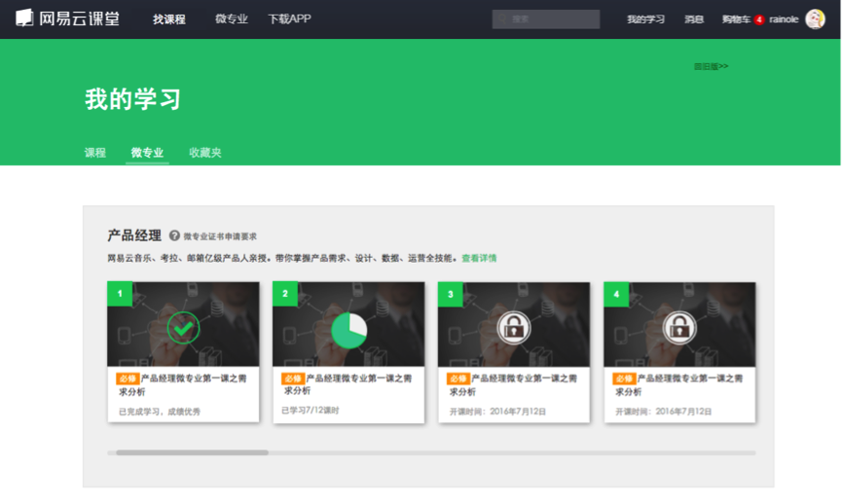
Task: Click the red cart badge showing 4
Action: [x=758, y=19]
